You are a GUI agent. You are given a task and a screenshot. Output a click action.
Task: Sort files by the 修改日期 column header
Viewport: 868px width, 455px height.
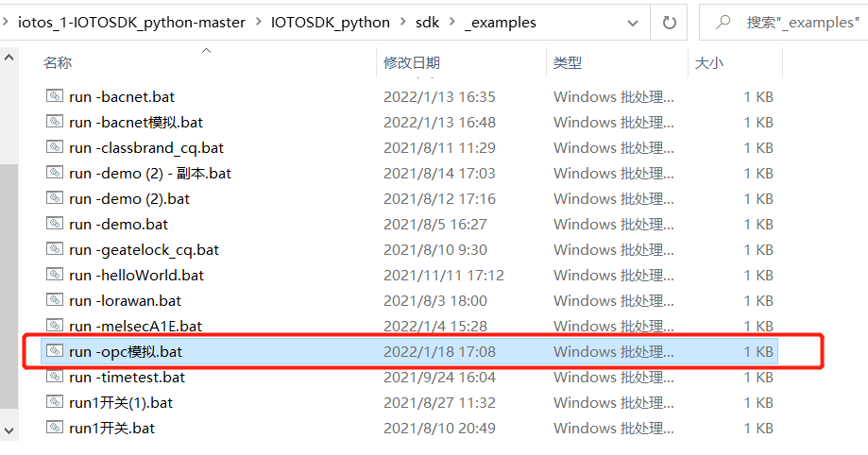coord(411,62)
